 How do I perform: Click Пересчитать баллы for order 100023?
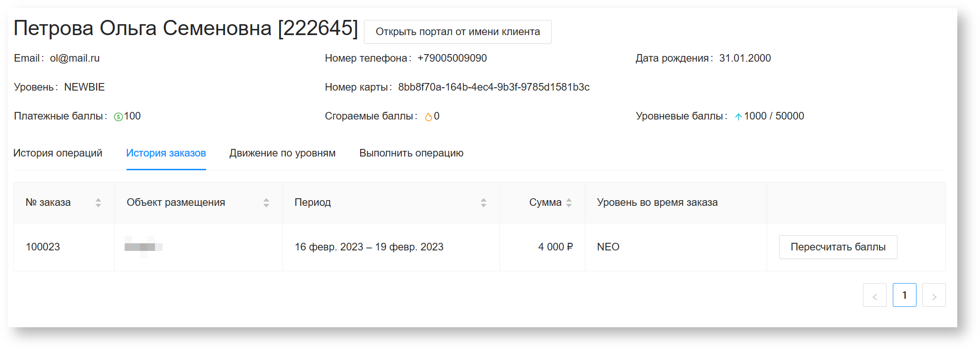838,247
